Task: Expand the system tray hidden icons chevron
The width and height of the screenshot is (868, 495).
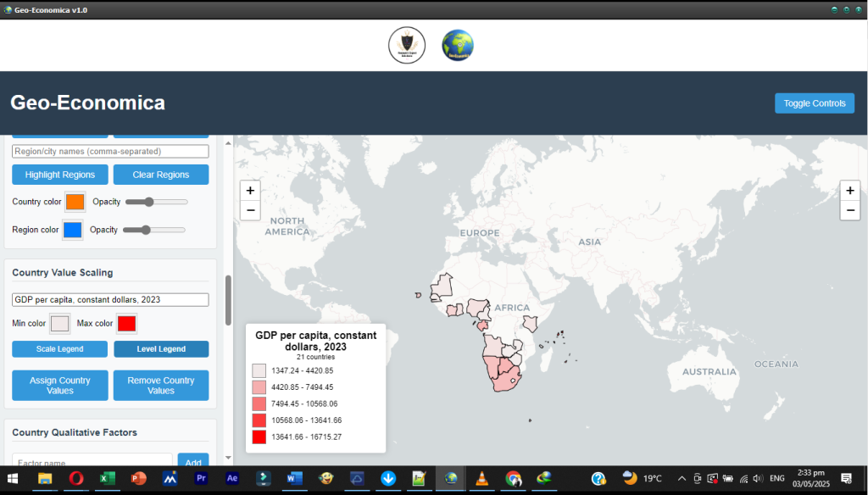Action: click(682, 478)
